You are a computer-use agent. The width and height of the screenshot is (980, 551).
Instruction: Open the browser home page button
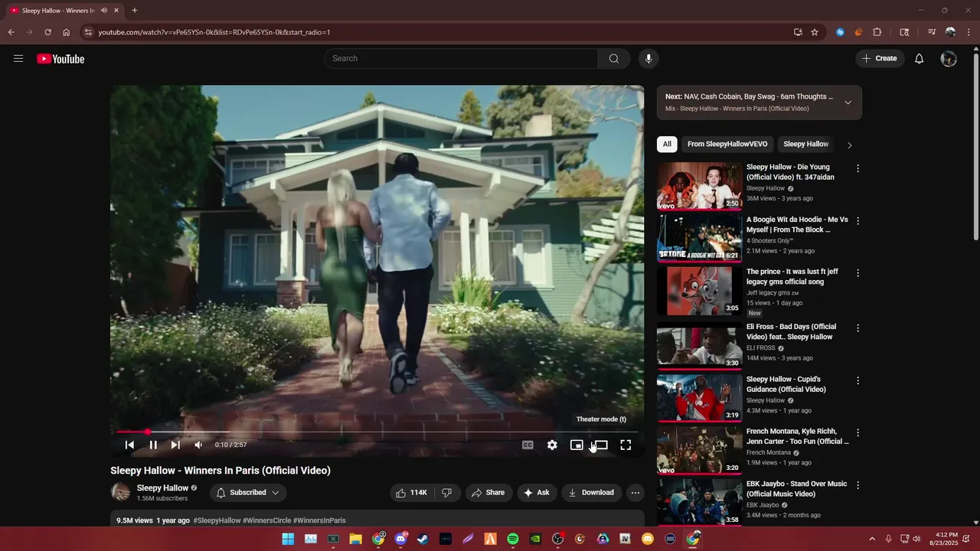click(x=67, y=32)
